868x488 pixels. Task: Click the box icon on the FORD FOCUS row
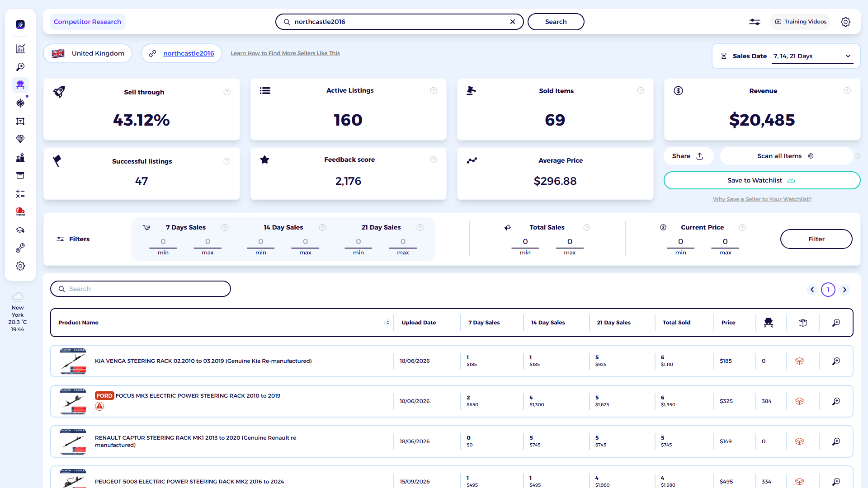coord(799,401)
